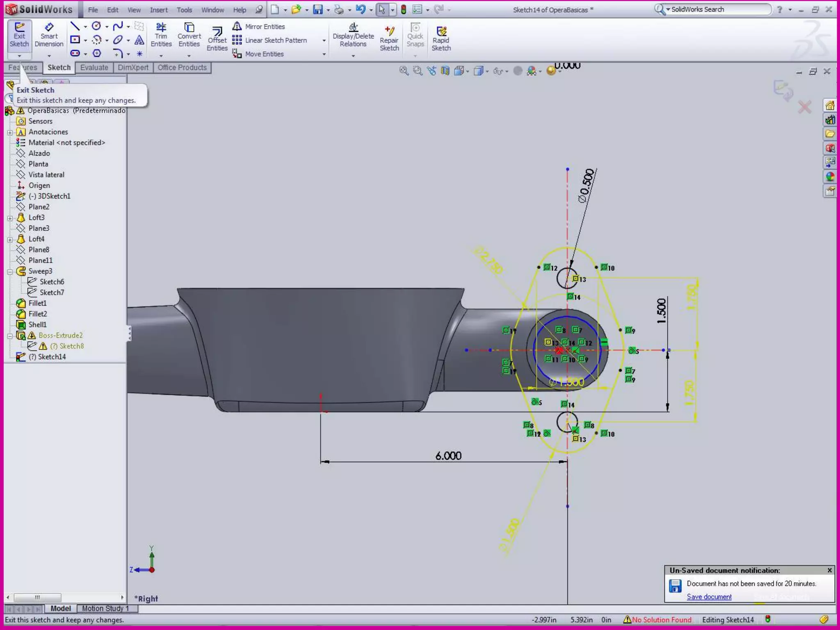Click the Repair Sketch icon
840x630 pixels.
pyautogui.click(x=389, y=39)
